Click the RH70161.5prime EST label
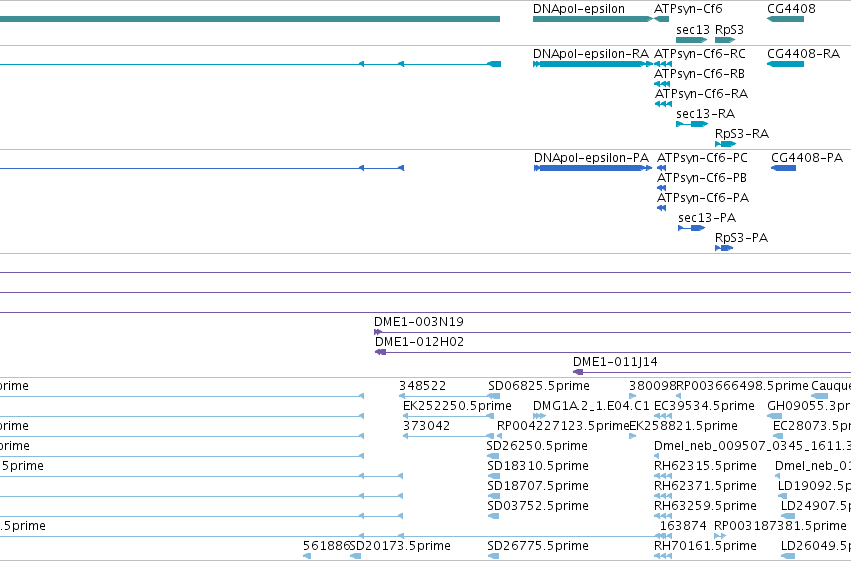Viewport: 851px width, 561px height. pyautogui.click(x=705, y=546)
